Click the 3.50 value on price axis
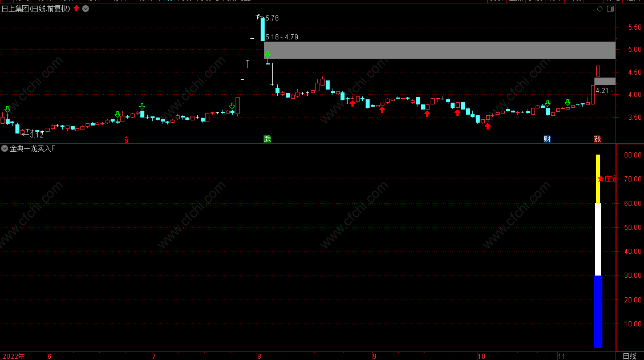Viewport: 644px width, 360px height. coord(634,118)
